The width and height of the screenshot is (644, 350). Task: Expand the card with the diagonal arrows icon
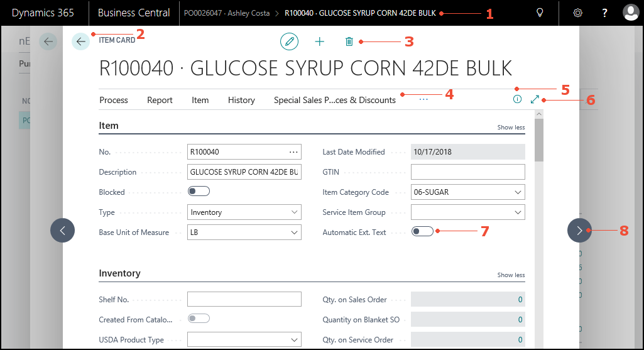point(535,99)
